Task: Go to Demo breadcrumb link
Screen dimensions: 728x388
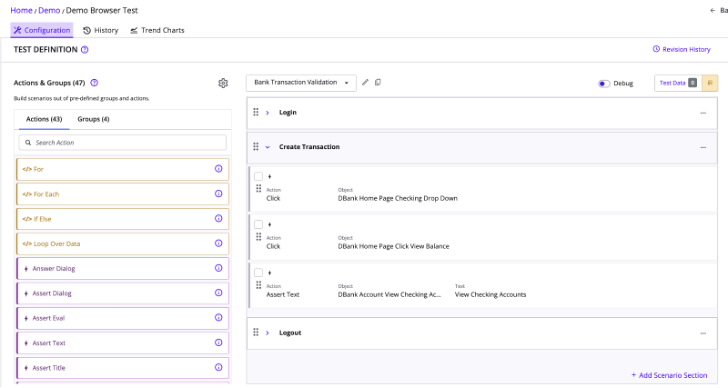Action: coord(49,10)
